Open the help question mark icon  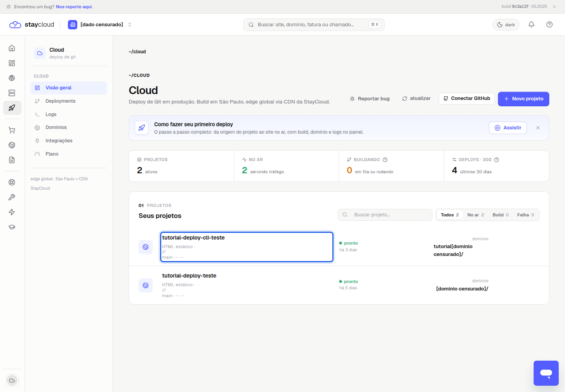point(549,24)
